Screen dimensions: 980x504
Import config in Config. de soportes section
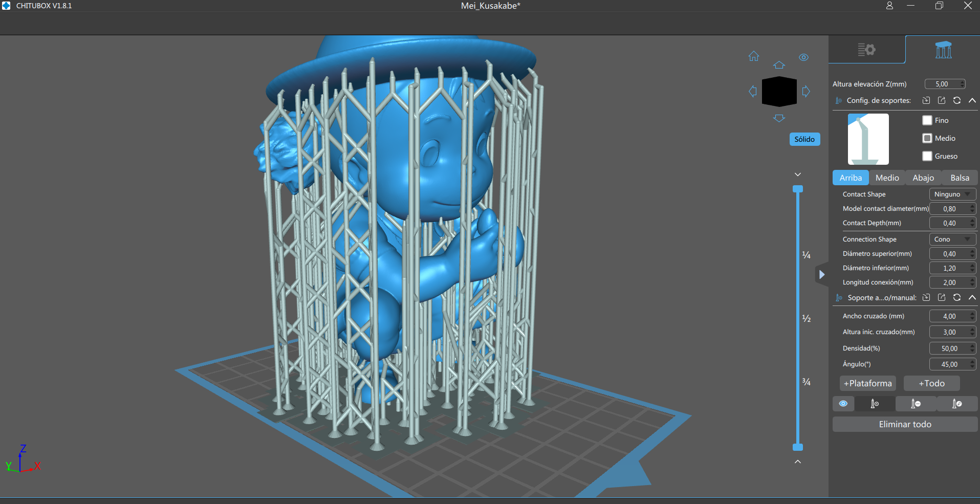coord(926,100)
